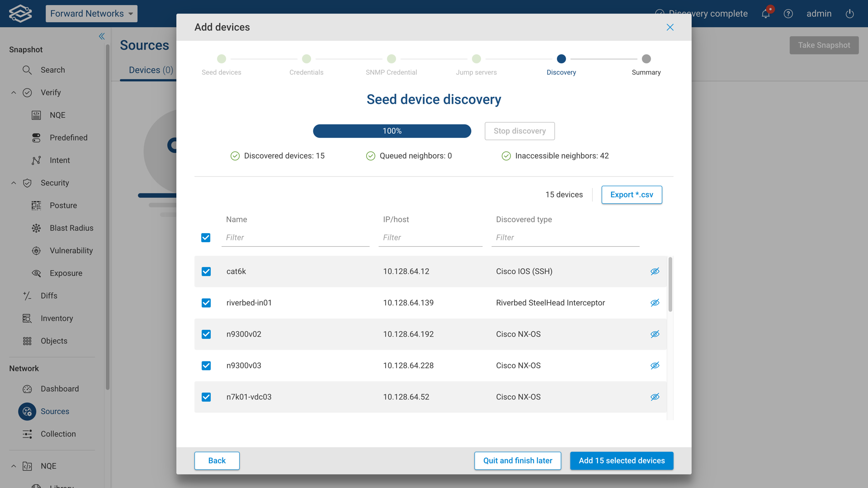
Task: Open the admin account menu
Action: (x=819, y=14)
